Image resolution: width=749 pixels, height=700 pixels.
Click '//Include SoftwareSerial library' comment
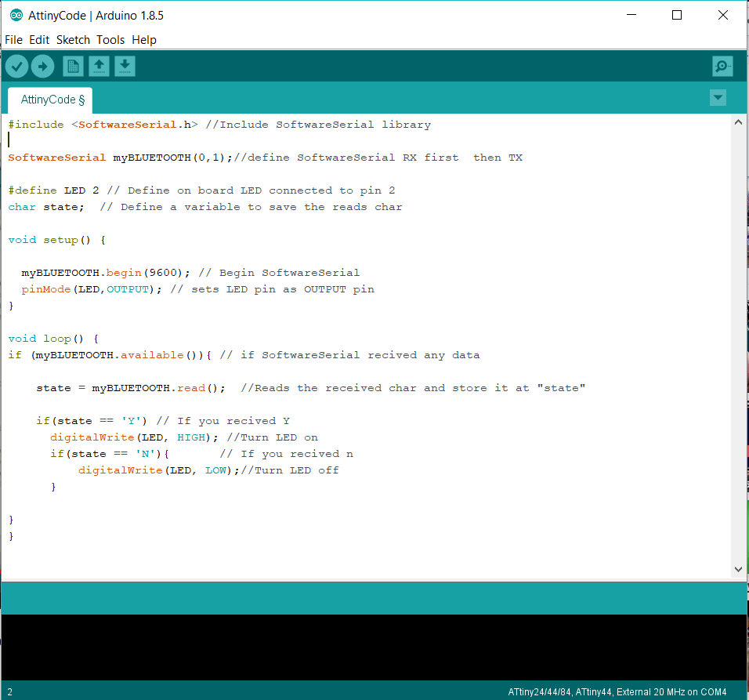318,125
